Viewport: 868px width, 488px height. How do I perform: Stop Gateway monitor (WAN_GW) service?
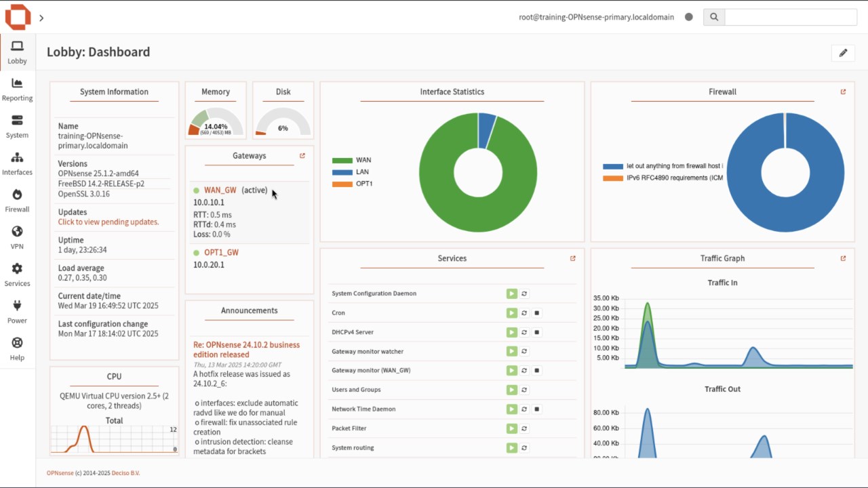point(536,371)
